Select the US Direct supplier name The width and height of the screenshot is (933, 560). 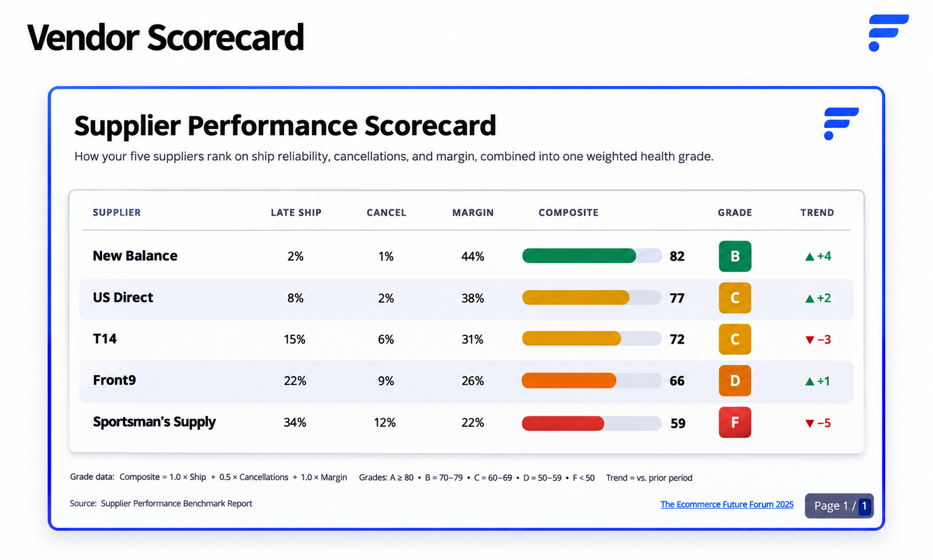123,297
